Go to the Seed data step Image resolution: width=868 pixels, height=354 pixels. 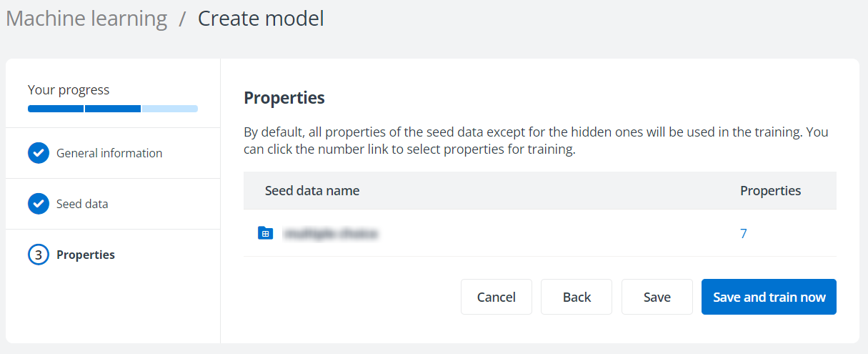pos(82,204)
